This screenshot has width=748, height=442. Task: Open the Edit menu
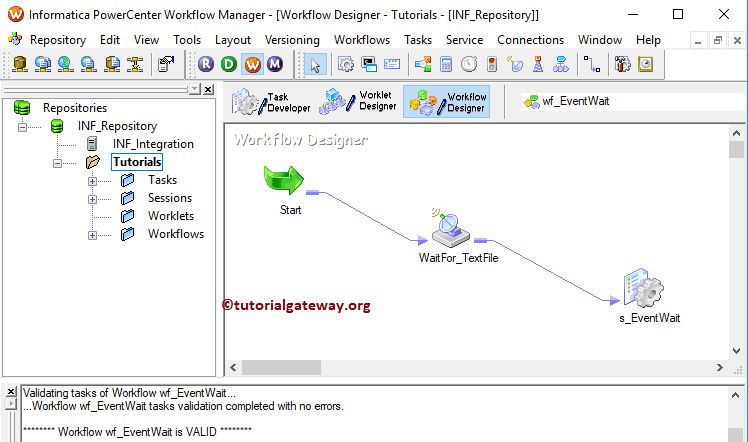[x=110, y=40]
